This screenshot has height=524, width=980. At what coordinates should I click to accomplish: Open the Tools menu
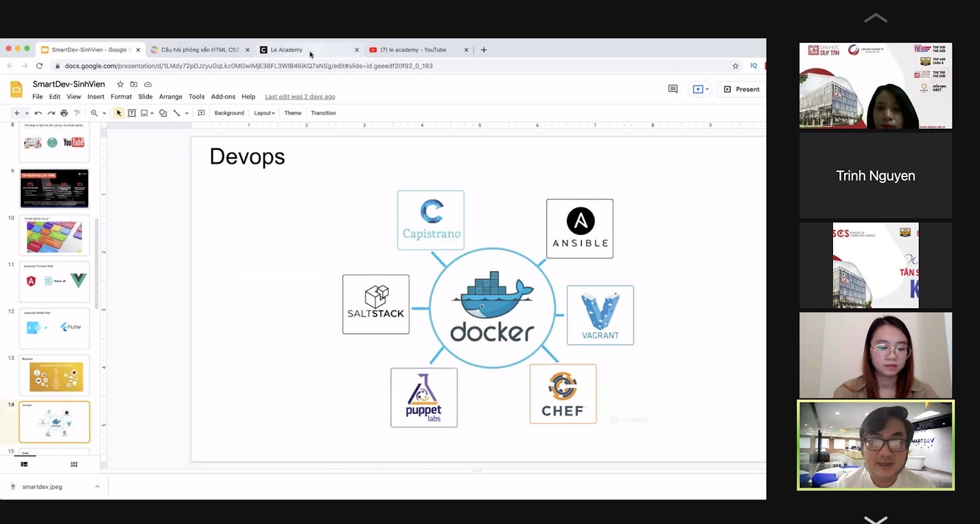(197, 97)
